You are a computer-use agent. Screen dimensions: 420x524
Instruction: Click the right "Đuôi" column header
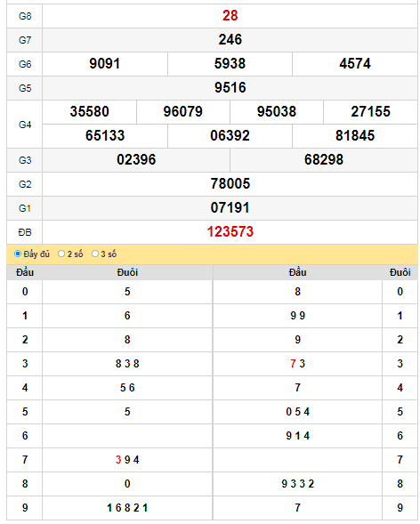[x=400, y=273]
